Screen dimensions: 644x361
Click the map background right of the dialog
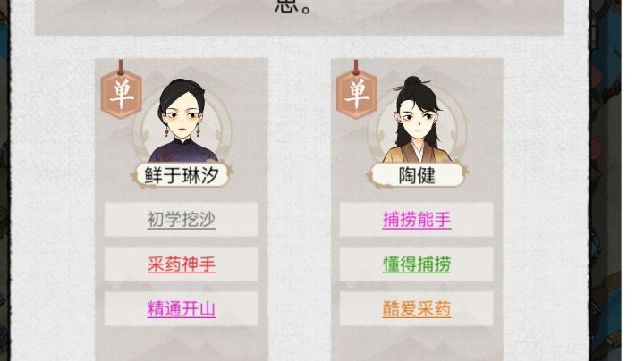coord(606,180)
